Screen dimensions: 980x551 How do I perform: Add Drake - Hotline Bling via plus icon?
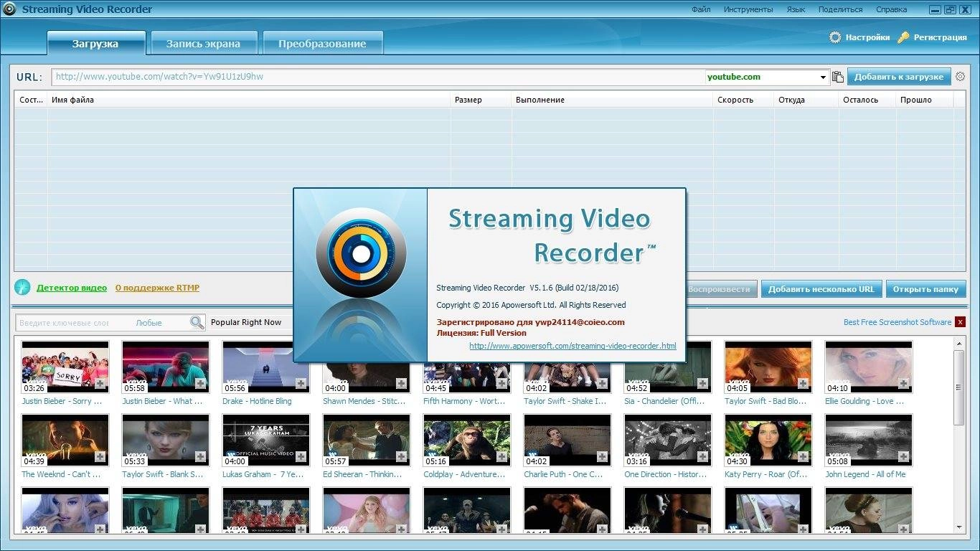point(301,384)
